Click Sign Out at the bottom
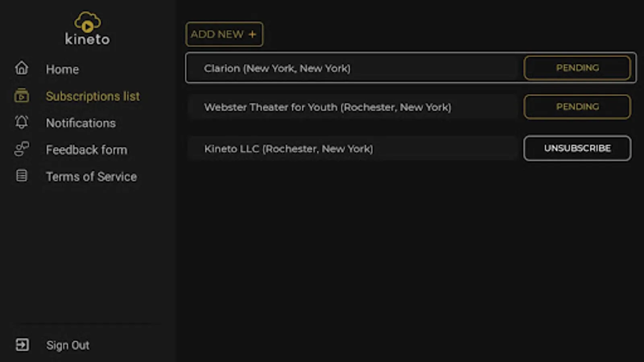 (68, 345)
